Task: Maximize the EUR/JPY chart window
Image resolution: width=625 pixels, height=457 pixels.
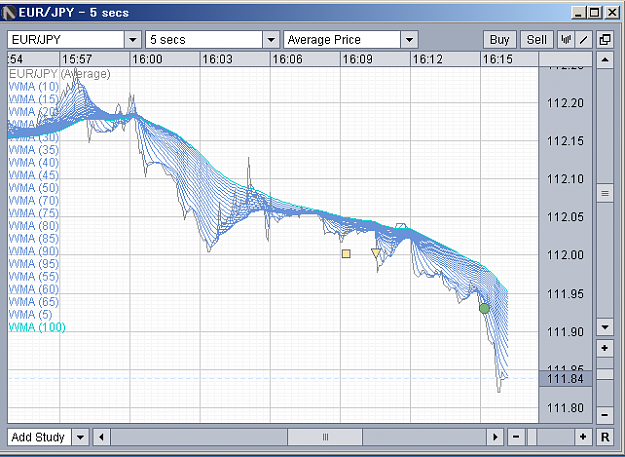Action: pyautogui.click(x=594, y=13)
